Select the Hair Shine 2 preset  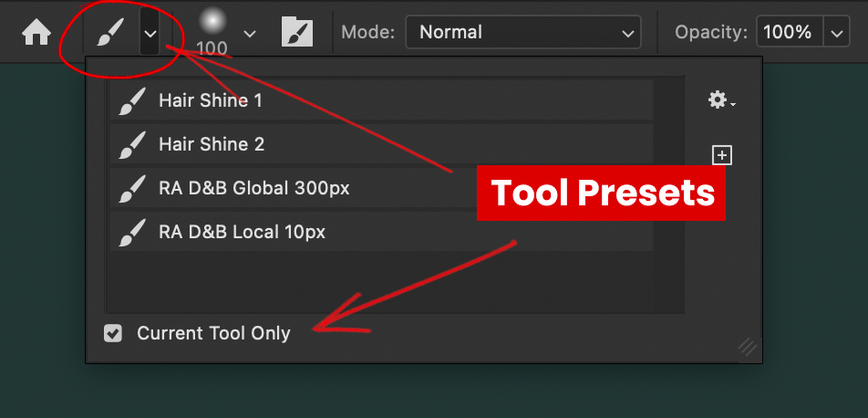click(381, 144)
